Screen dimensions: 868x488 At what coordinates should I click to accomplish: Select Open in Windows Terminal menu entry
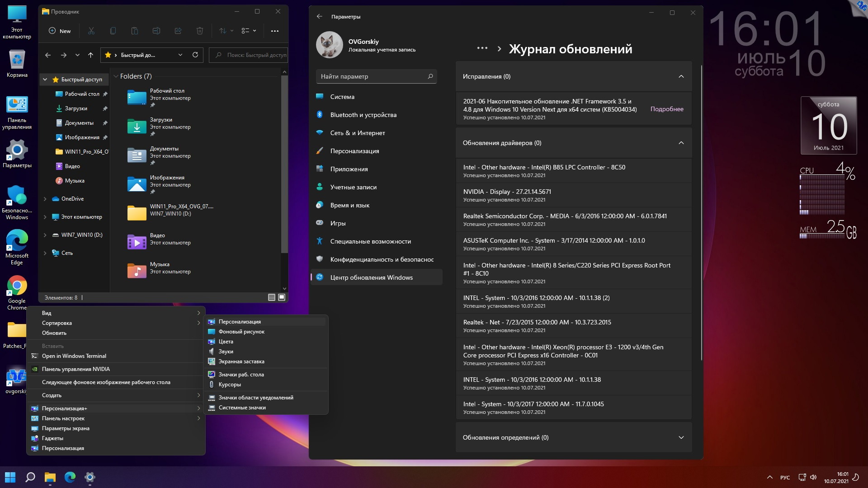tap(74, 356)
